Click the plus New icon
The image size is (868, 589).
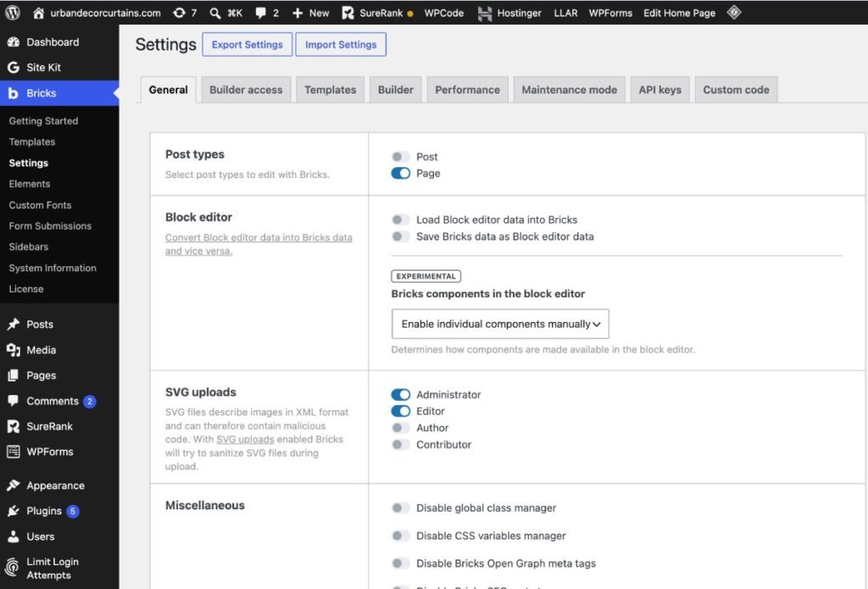(x=298, y=13)
